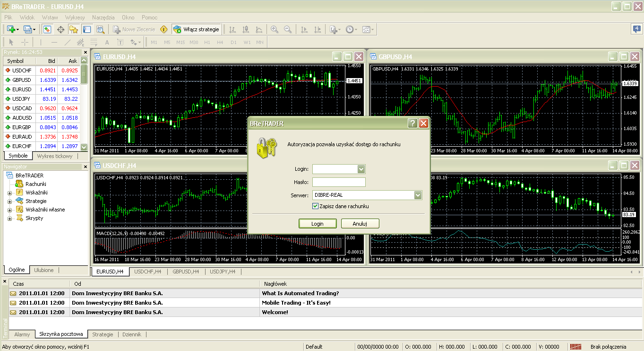Select the text A tool

coord(107,42)
